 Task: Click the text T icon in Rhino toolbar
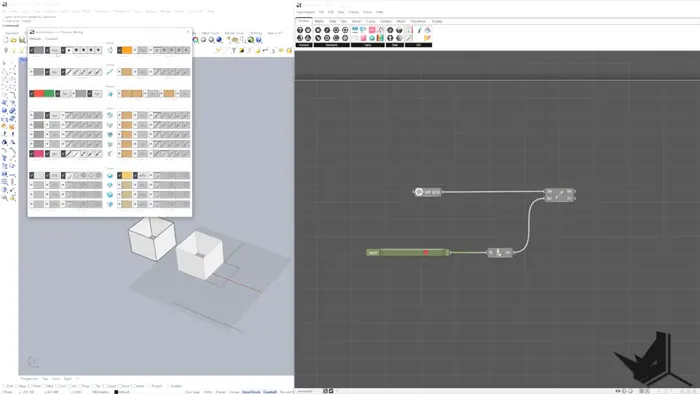click(x=234, y=50)
